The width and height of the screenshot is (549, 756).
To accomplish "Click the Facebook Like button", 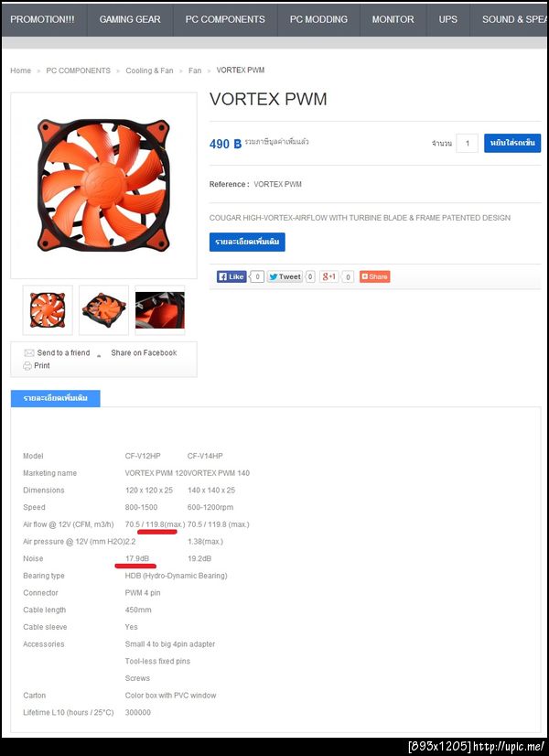I will click(x=231, y=276).
